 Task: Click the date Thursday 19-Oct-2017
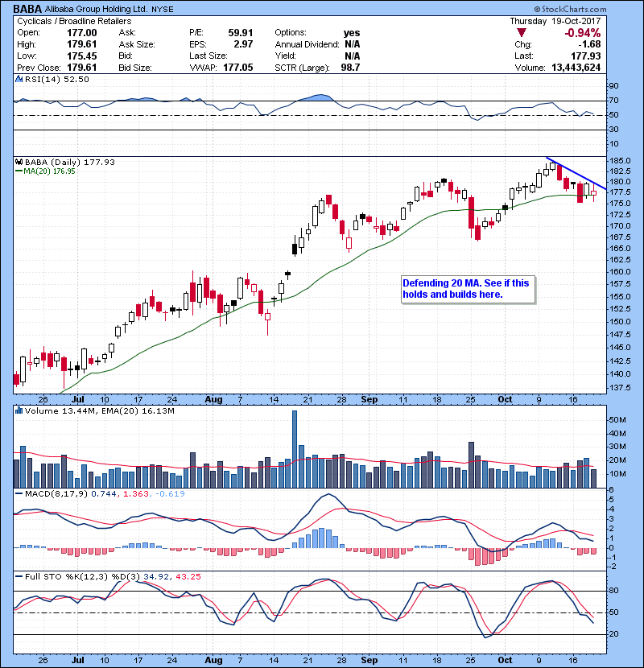coord(555,21)
